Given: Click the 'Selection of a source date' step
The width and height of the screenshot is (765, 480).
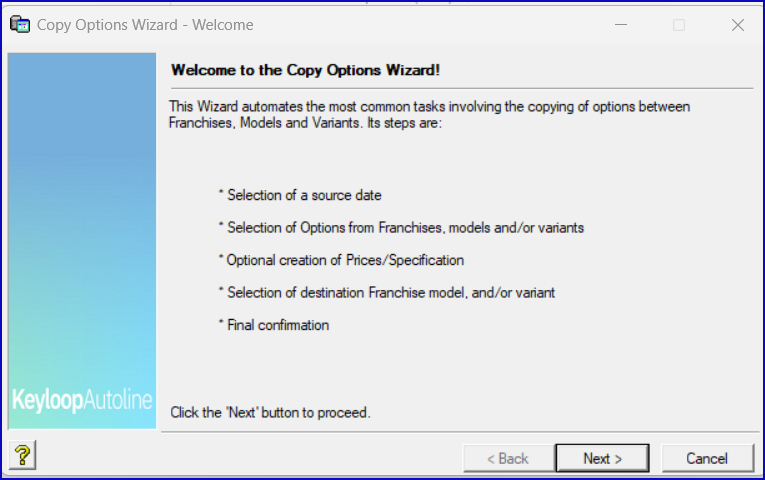Looking at the screenshot, I should [x=299, y=195].
